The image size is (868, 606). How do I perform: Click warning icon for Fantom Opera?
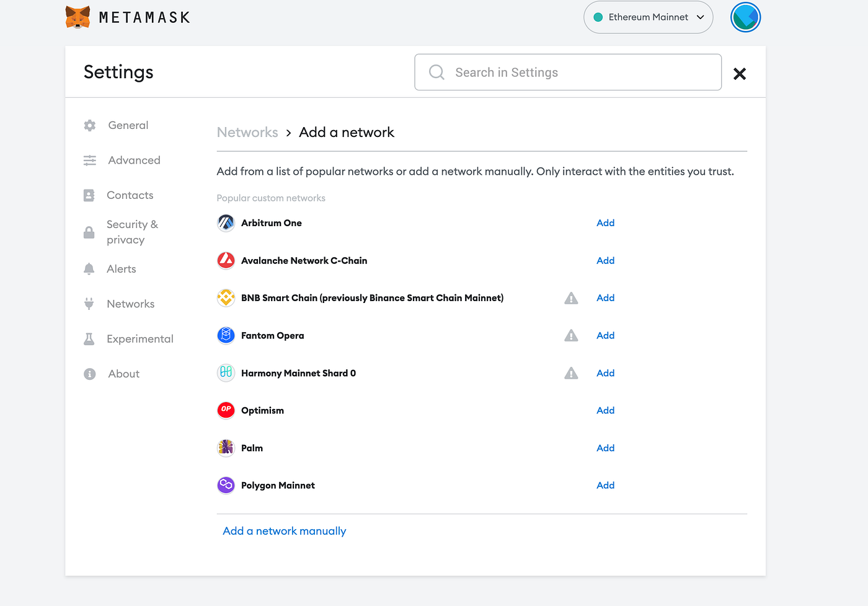[x=571, y=335]
